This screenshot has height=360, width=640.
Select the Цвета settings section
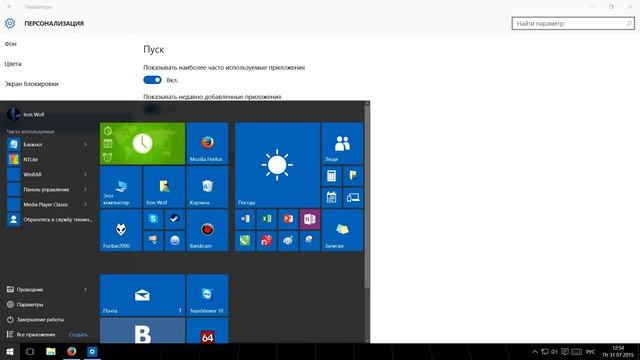pos(13,64)
